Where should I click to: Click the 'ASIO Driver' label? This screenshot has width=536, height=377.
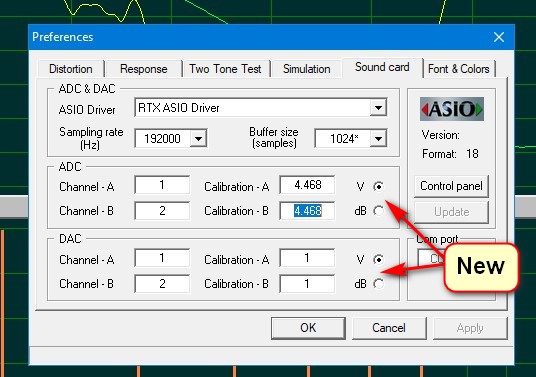pyautogui.click(x=87, y=110)
